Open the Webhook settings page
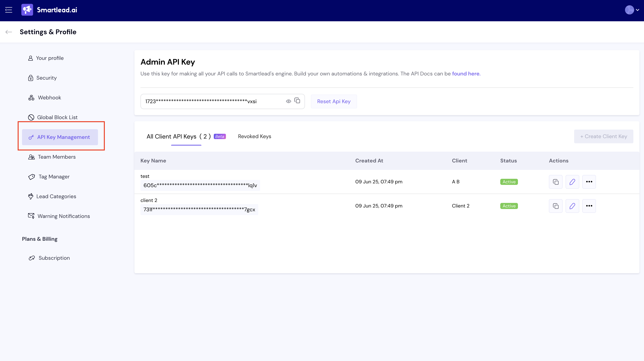 pyautogui.click(x=49, y=98)
